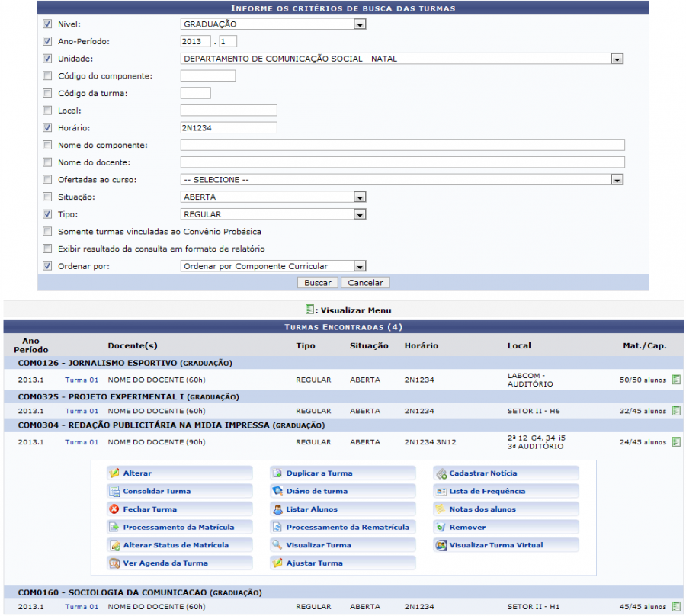Click the Visualizar Turma magnifier icon
Viewport: 686px width, 616px height.
point(277,545)
